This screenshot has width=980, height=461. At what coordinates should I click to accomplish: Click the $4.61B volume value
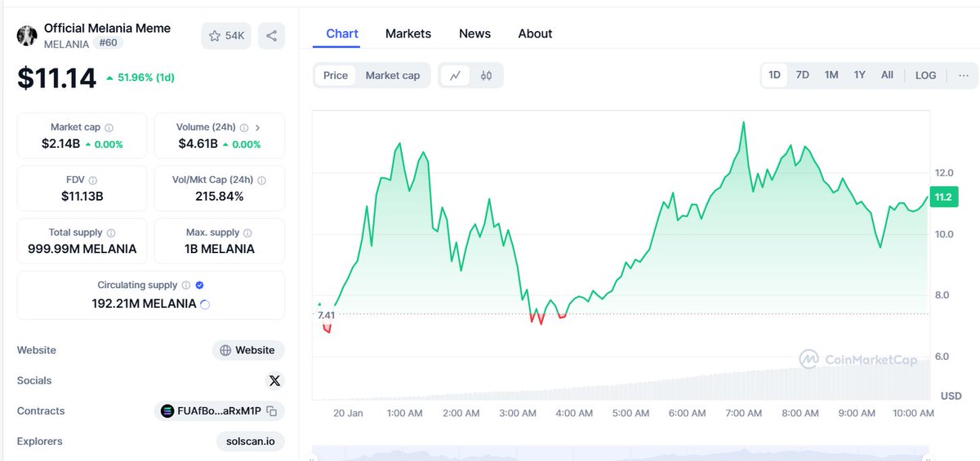click(198, 144)
